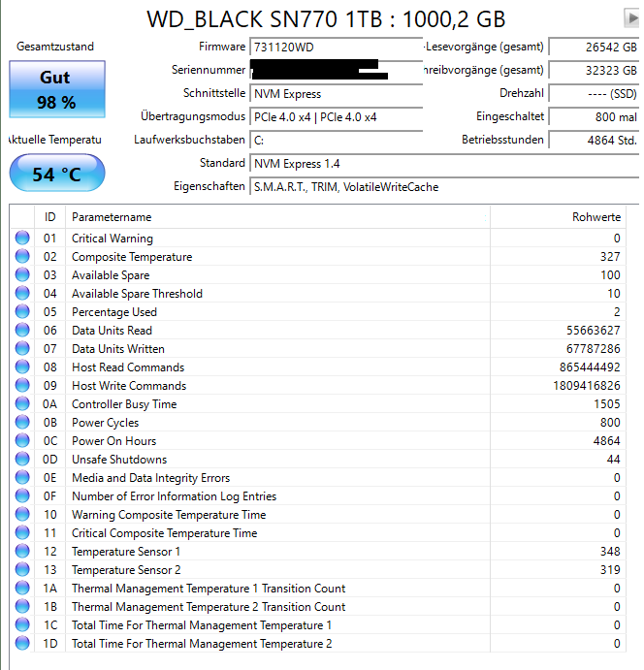Click status icon of Data Units Written row

[x=22, y=348]
